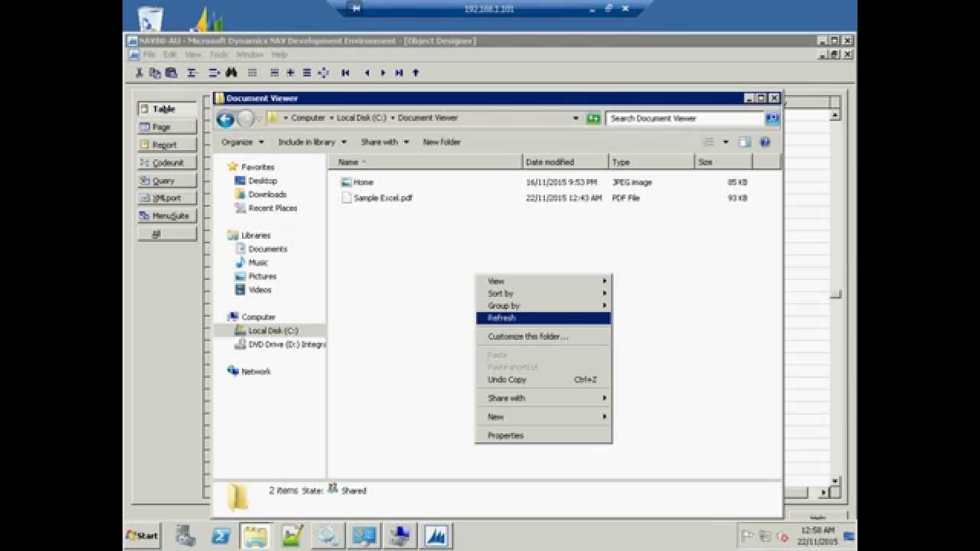Expand the New submenu in the context menu
980x551 pixels.
coord(543,417)
